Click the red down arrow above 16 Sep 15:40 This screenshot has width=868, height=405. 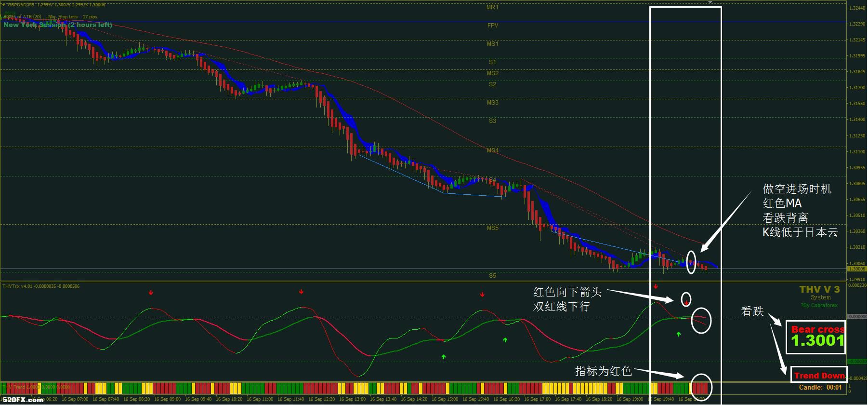(x=482, y=295)
